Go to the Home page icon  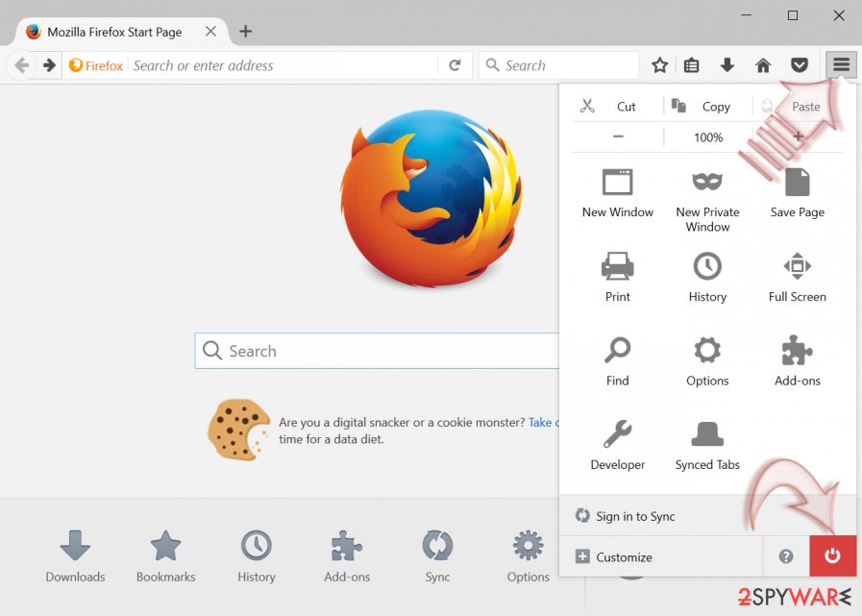click(763, 65)
